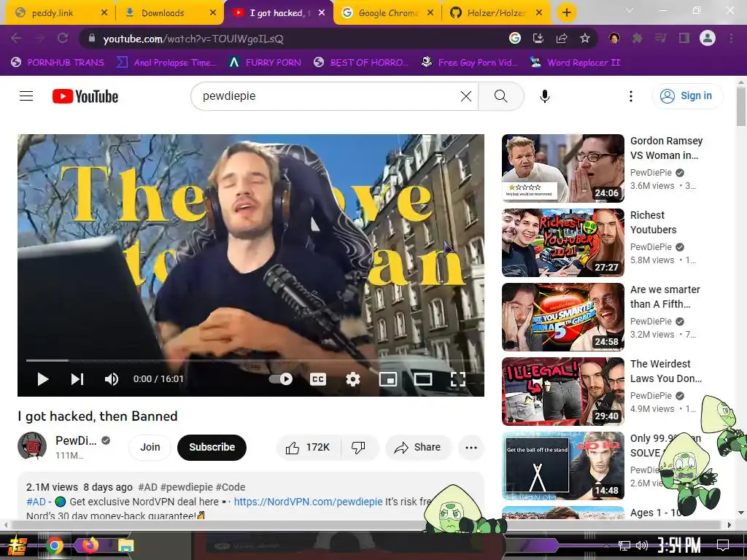Toggle the autoplay switch in player
747x560 pixels.
pyautogui.click(x=281, y=379)
